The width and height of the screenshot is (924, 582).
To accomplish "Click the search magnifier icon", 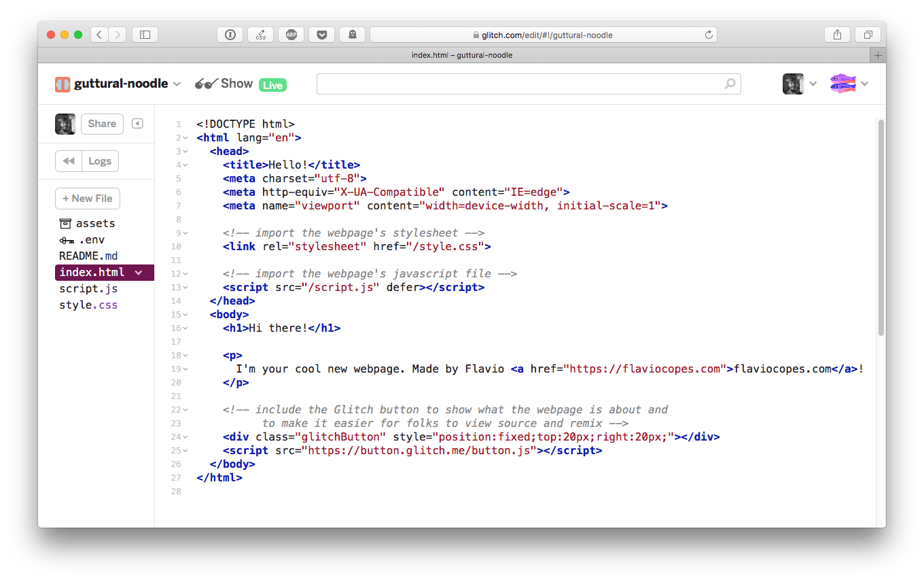I will click(730, 84).
